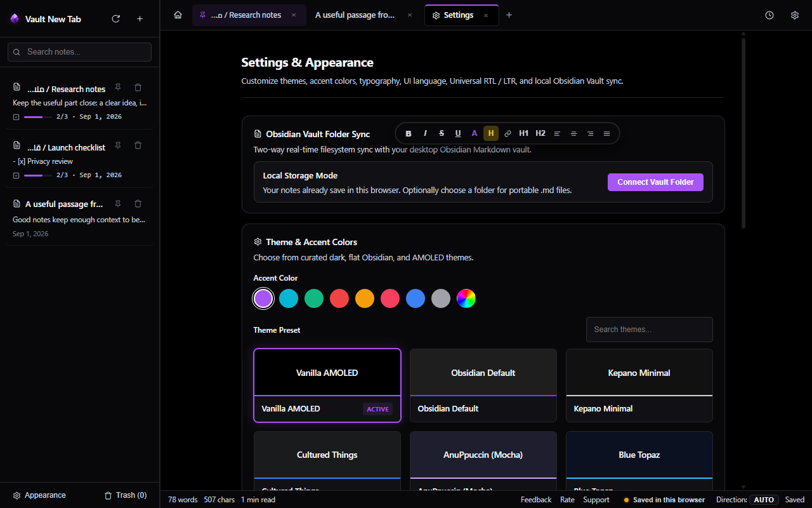The height and width of the screenshot is (508, 812).
Task: Delete the Research notes entry via its trash icon
Action: click(138, 88)
